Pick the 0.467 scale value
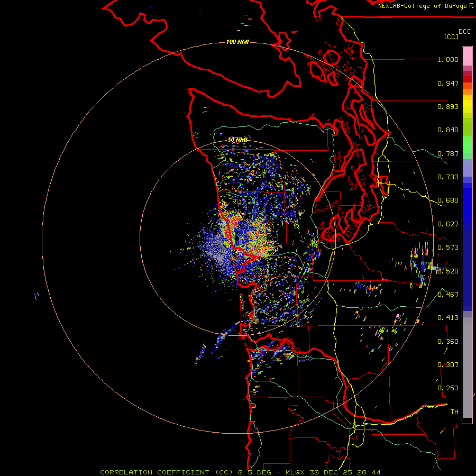Image resolution: width=476 pixels, height=476 pixels. [x=448, y=295]
